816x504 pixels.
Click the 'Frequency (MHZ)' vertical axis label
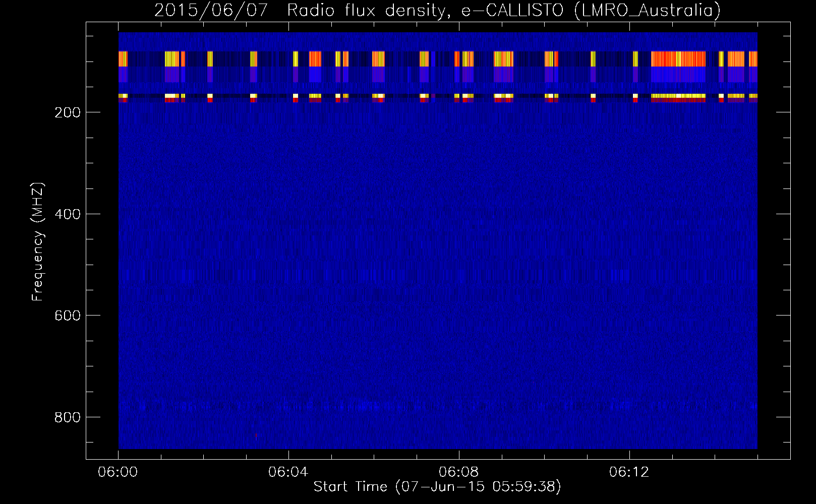(38, 241)
